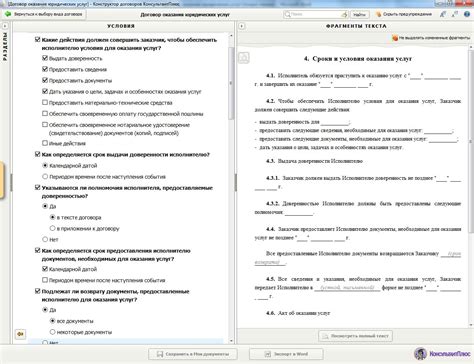Click 'Экспорт в Word' button
This screenshot has width=474, height=364.
pyautogui.click(x=286, y=354)
